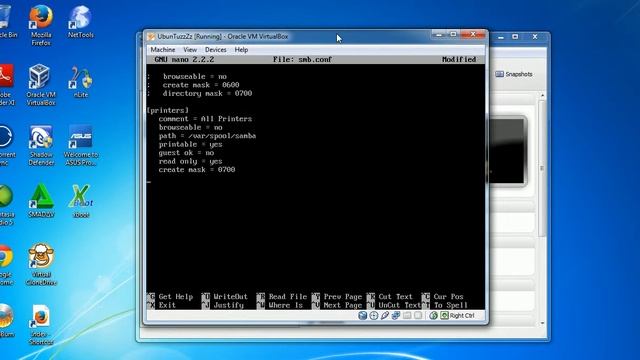
Task: Click the VirtualBox title bar icon
Action: coord(151,37)
